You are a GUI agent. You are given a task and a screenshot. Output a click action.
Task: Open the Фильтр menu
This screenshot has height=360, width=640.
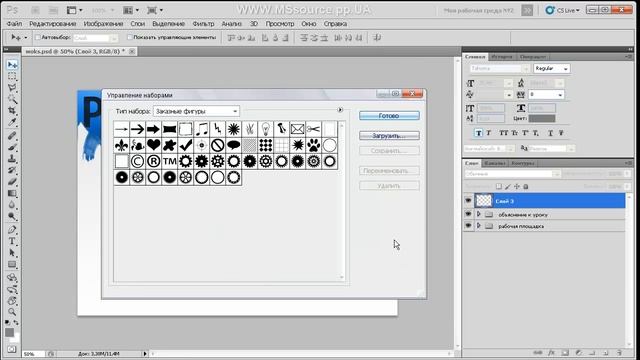pos(203,24)
